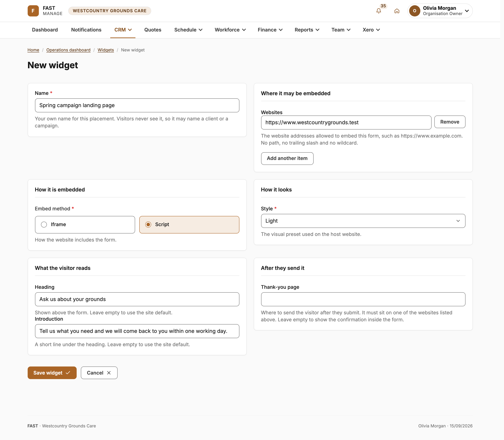Click Olivia Morgan's avatar circle

[x=415, y=11]
